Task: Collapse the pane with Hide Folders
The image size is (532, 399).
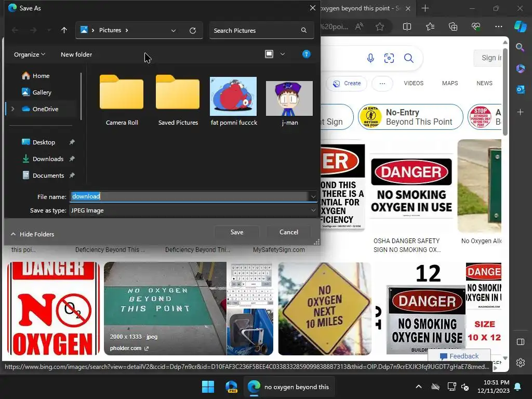Action: (x=32, y=234)
